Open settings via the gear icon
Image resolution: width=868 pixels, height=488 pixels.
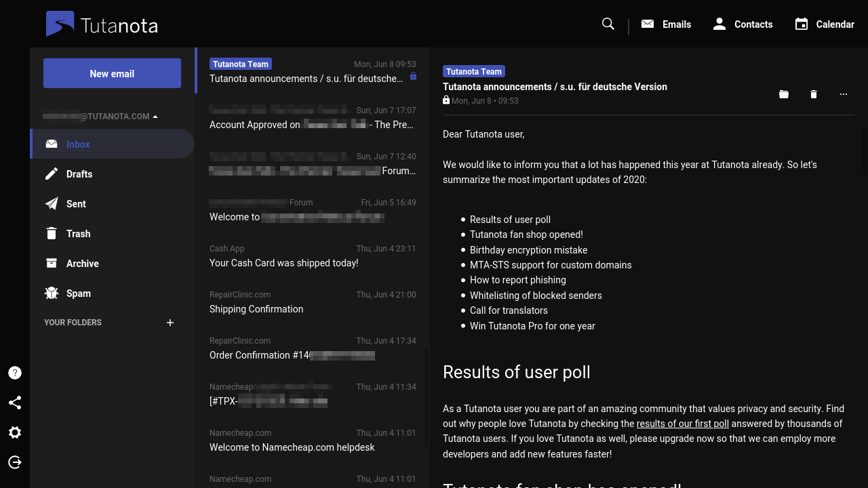coord(15,432)
